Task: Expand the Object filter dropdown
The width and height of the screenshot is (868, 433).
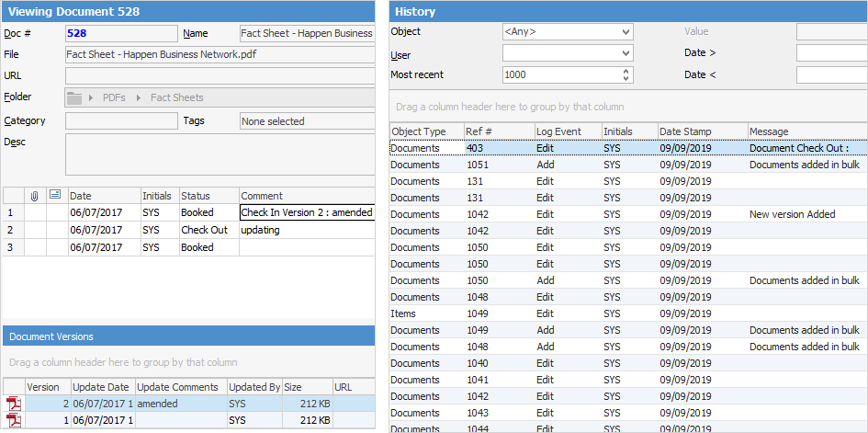Action: [x=626, y=32]
